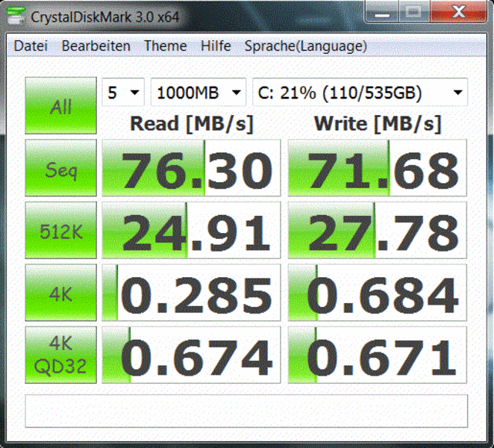Close the CrystalDiskMark window
The width and height of the screenshot is (494, 448).
[x=459, y=13]
